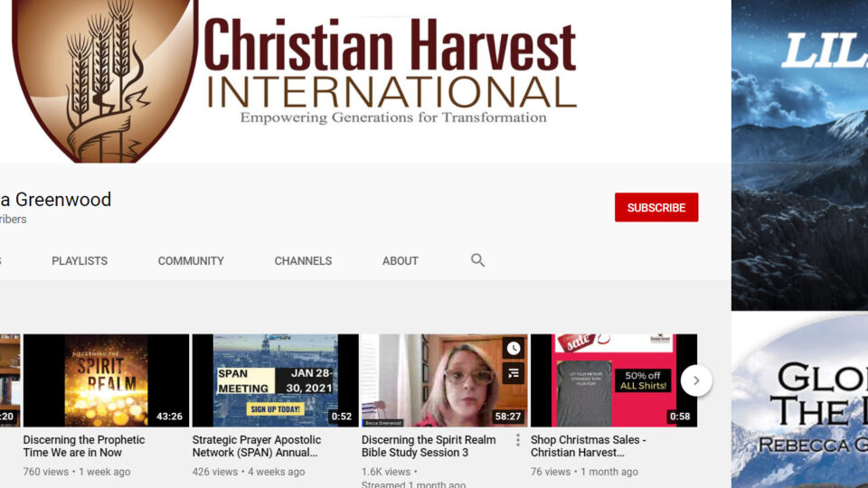Open the 50% off shirts video thumbnail
This screenshot has height=488, width=868.
[x=613, y=380]
